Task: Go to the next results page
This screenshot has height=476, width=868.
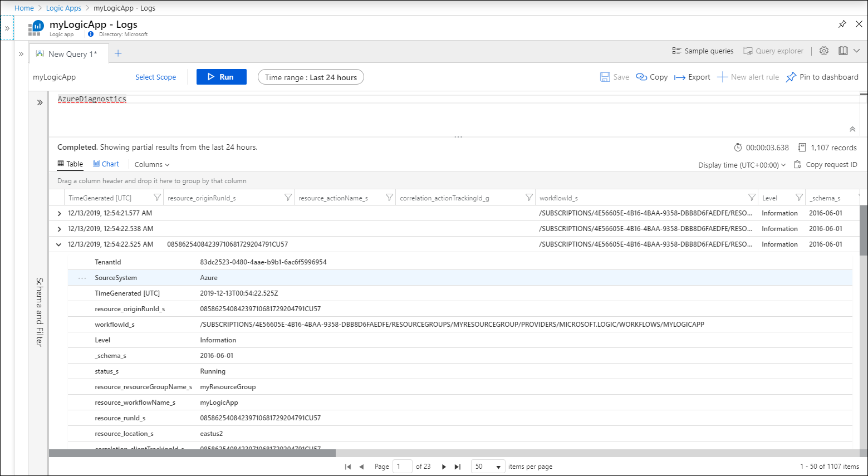Action: point(444,467)
